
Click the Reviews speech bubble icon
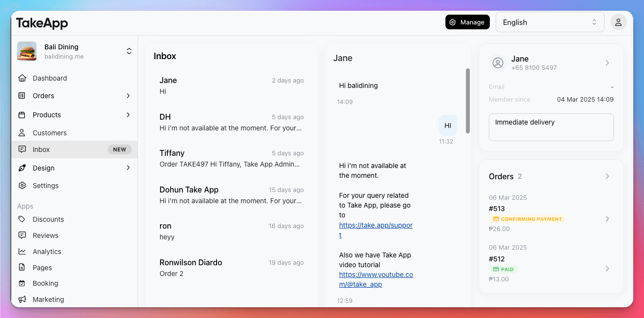point(22,235)
